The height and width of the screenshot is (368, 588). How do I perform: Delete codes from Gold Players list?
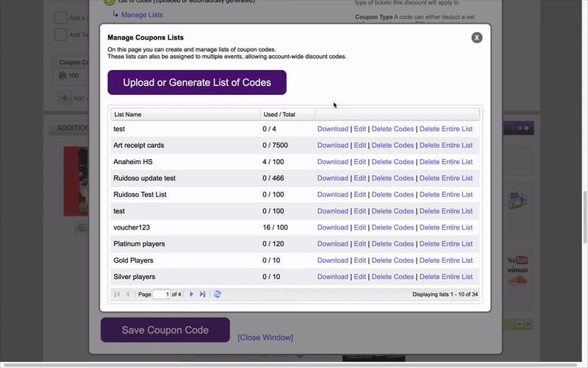pos(392,261)
